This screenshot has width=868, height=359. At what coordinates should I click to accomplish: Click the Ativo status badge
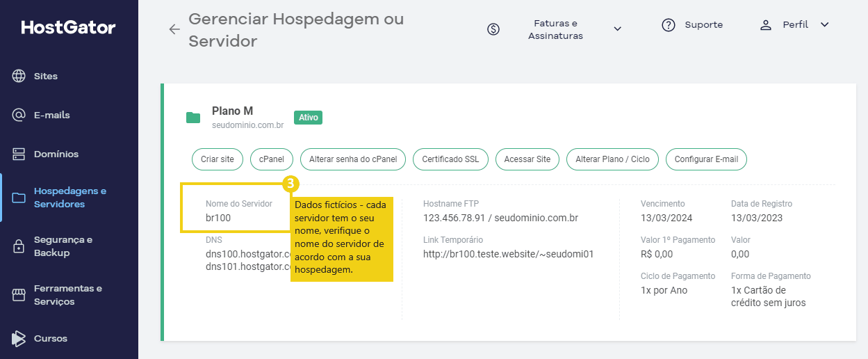(x=309, y=118)
